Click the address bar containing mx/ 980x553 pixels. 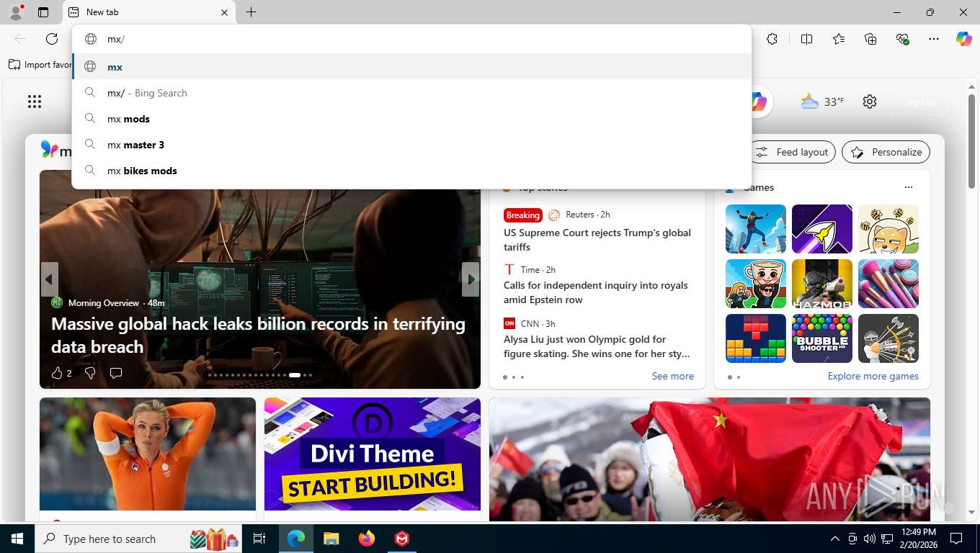point(412,39)
